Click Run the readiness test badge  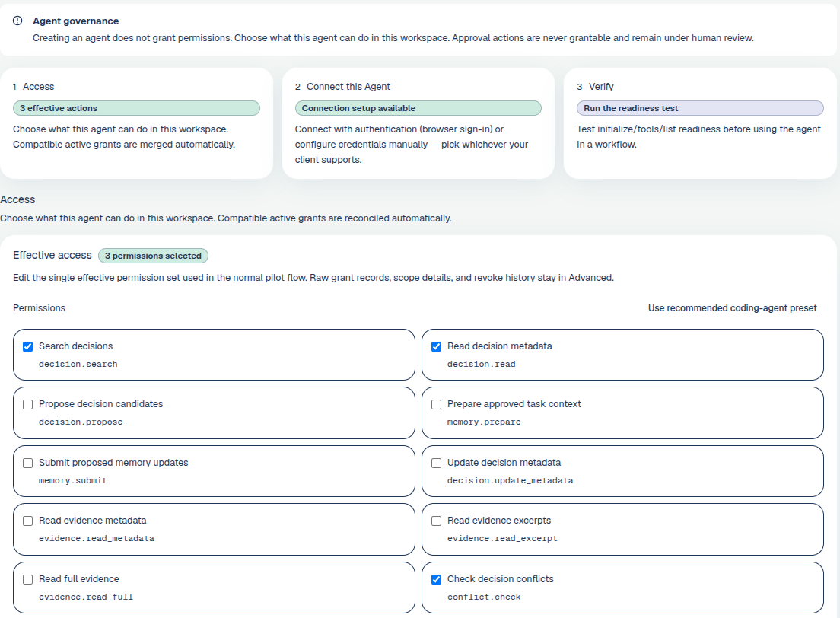[700, 108]
